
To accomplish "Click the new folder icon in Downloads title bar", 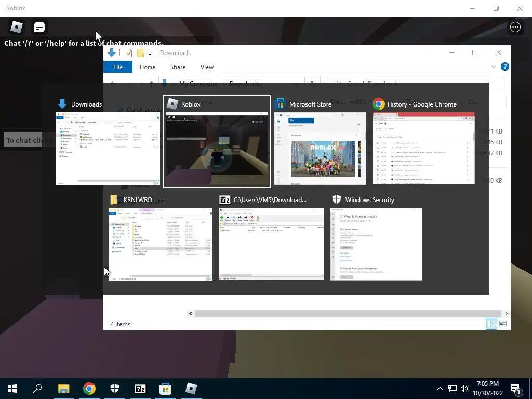I will [140, 53].
